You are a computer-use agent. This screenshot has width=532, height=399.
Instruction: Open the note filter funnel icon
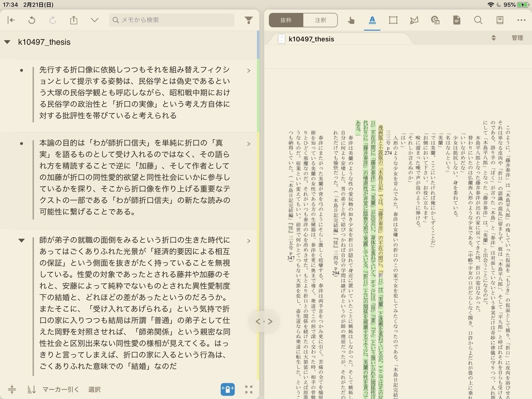click(249, 20)
